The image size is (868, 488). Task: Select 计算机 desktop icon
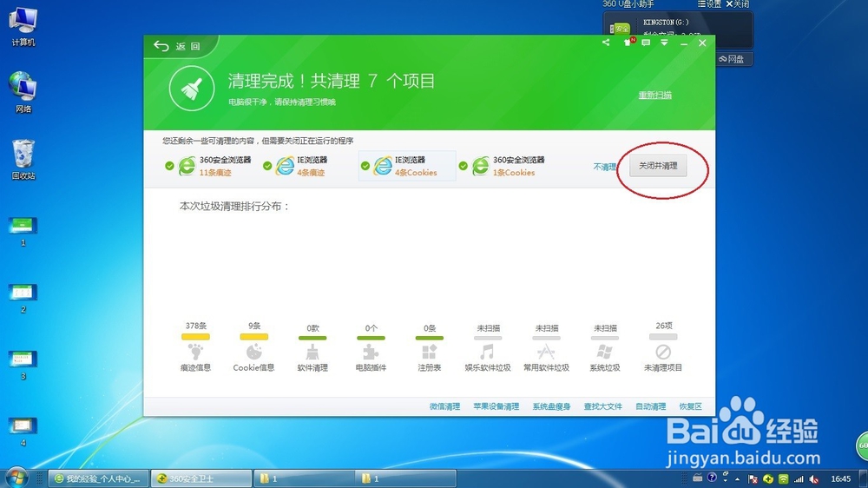point(23,27)
